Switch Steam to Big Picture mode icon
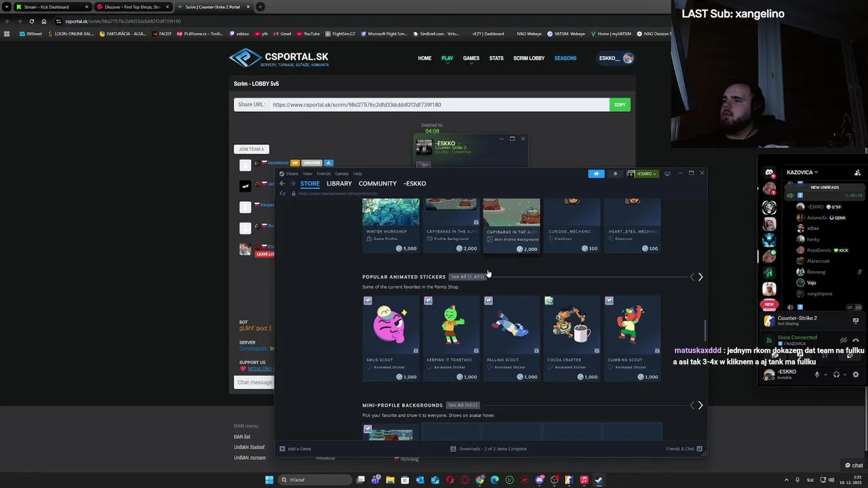 [667, 174]
